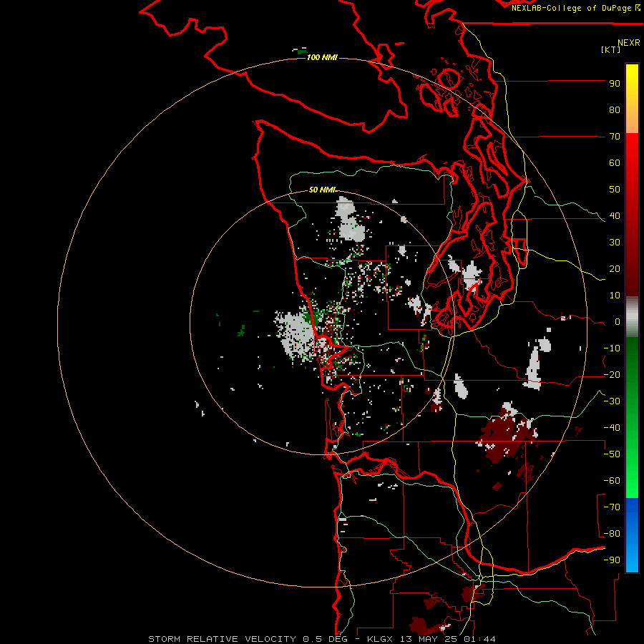This screenshot has height=644, width=644.
Task: Select the "-20" scale value
Action: (x=612, y=375)
